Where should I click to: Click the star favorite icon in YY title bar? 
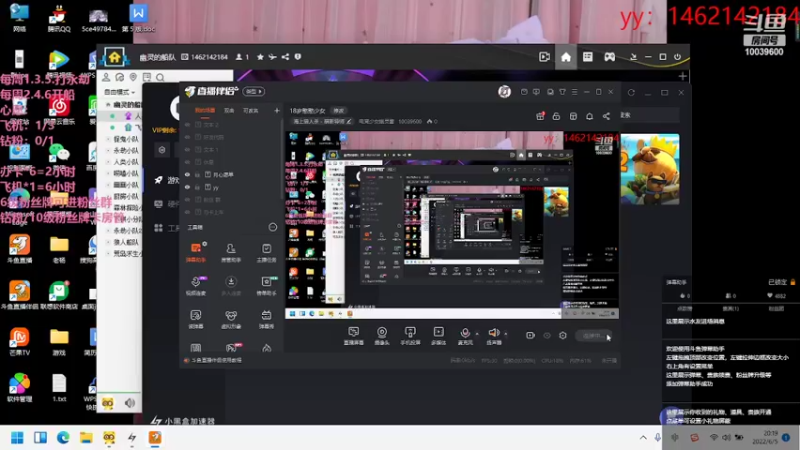click(x=260, y=57)
